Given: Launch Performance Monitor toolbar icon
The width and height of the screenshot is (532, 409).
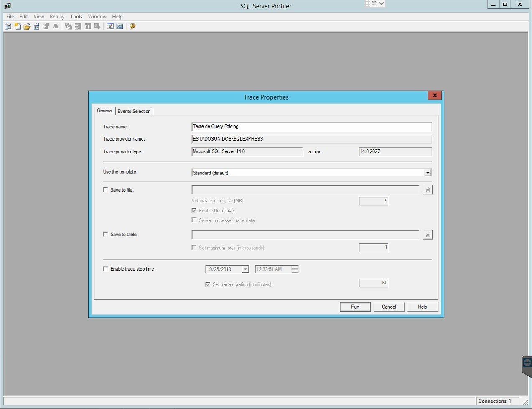Looking at the screenshot, I should click(x=120, y=26).
